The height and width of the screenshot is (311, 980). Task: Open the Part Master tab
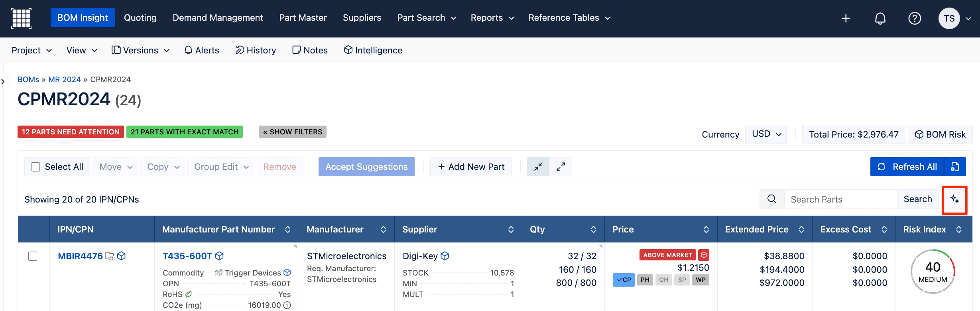[303, 18]
